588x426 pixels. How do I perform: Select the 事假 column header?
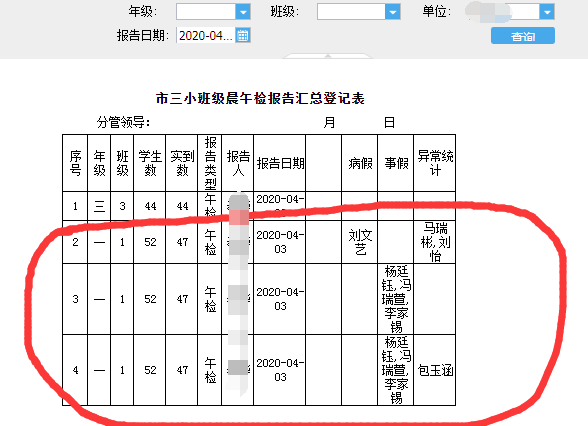pyautogui.click(x=396, y=163)
